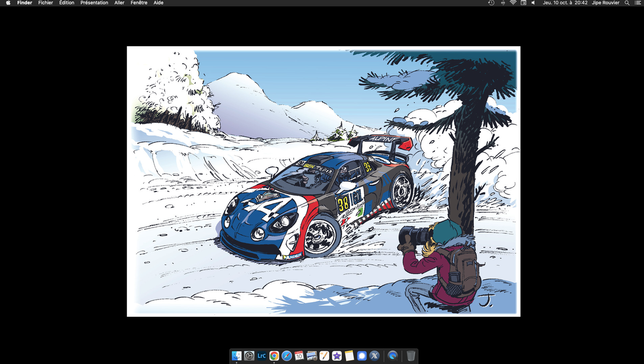Image resolution: width=644 pixels, height=364 pixels.
Task: Launch Lightroom Classic from the dock
Action: [x=262, y=356]
